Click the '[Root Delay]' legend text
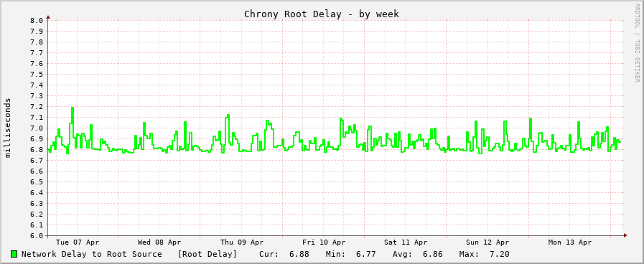The width and height of the screenshot is (644, 264). (207, 254)
